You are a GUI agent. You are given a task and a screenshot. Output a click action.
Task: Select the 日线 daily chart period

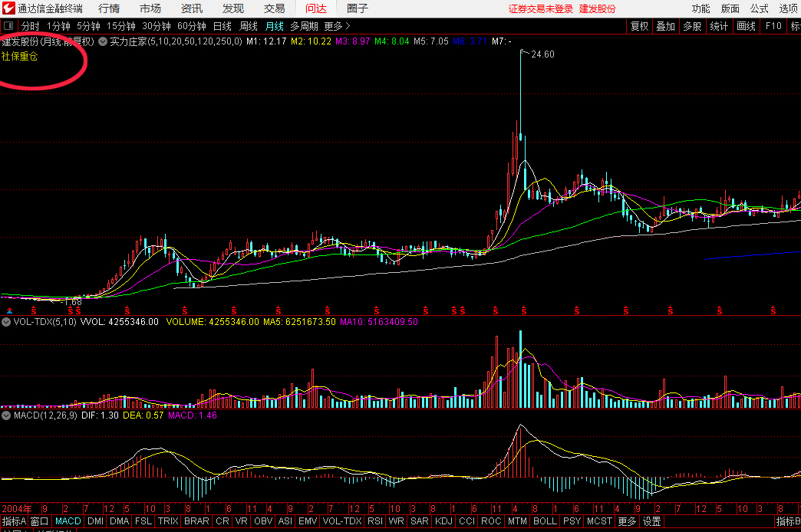pos(221,26)
